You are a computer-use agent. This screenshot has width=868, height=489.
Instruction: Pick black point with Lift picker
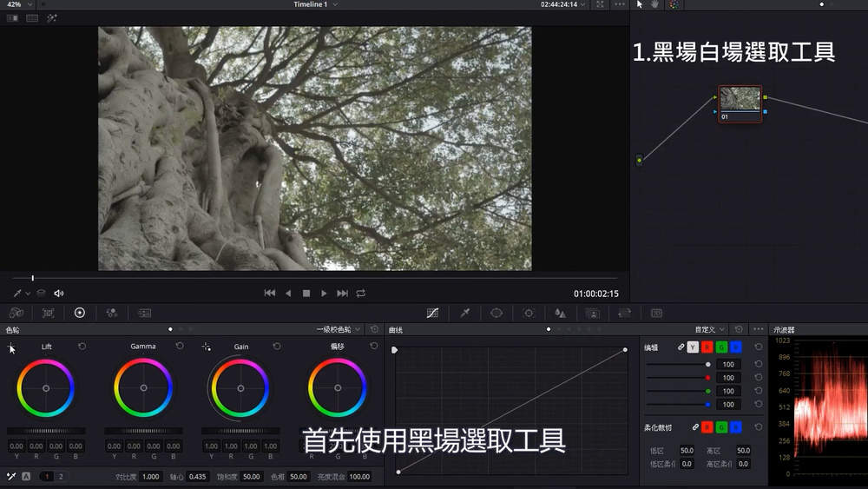pyautogui.click(x=11, y=347)
